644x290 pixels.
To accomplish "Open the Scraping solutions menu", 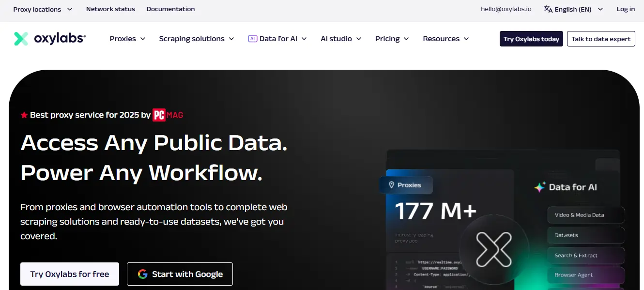I will coord(196,39).
